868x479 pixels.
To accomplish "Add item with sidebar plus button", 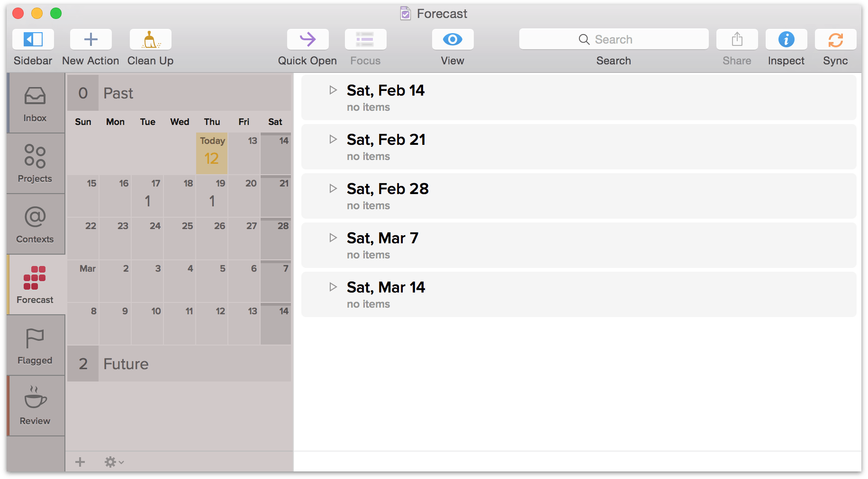I will pos(80,462).
